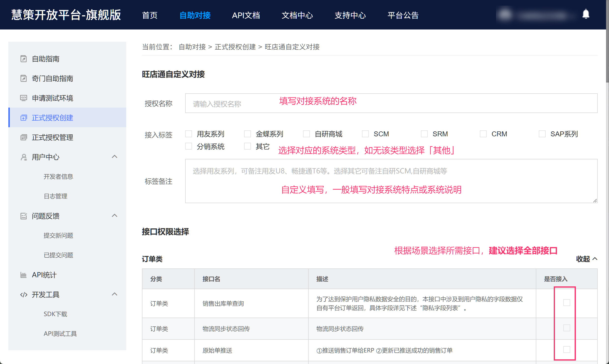Click the page vertical scrollbar
The image size is (609, 364).
pos(607,41)
